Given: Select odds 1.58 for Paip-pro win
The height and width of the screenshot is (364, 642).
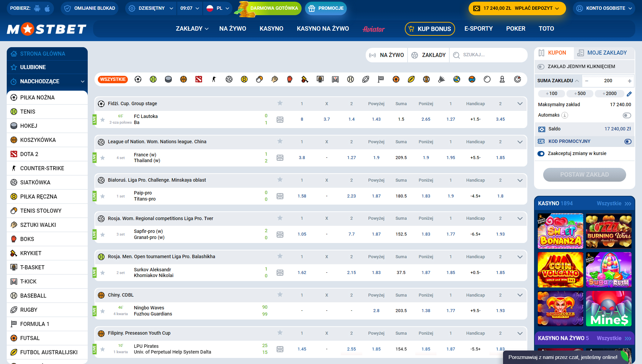Looking at the screenshot, I should pyautogui.click(x=302, y=196).
